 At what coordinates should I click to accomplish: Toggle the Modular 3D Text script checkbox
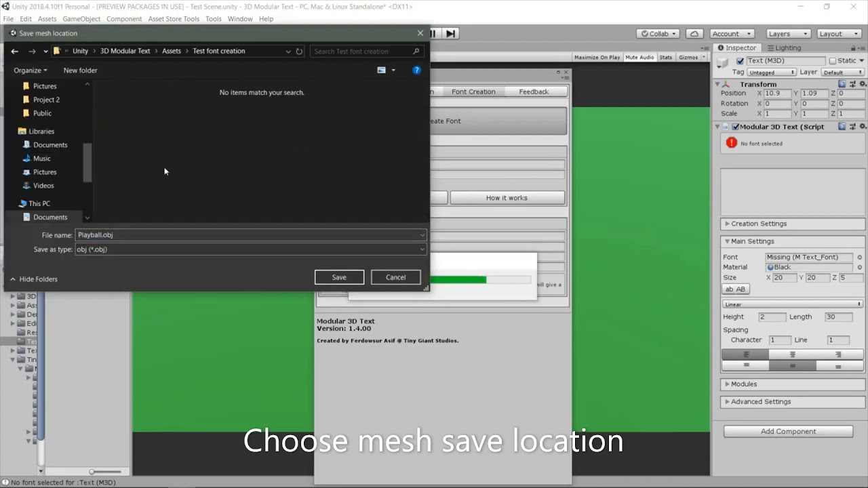(735, 127)
